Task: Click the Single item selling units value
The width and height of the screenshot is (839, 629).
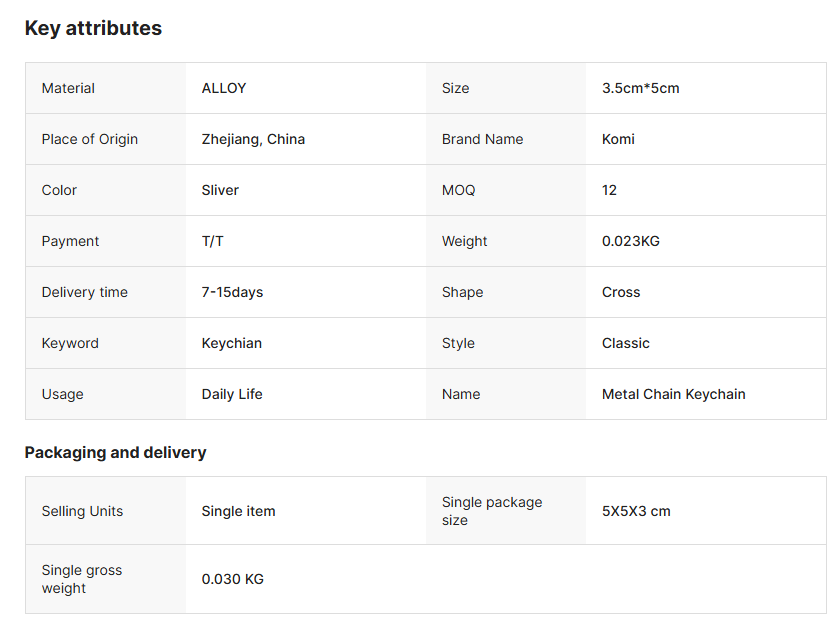Action: tap(238, 511)
